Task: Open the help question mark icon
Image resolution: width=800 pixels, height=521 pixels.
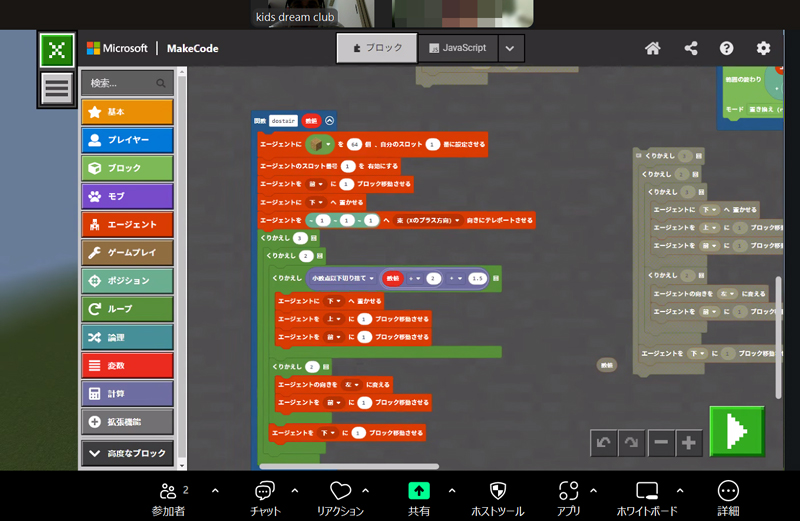Action: (727, 48)
